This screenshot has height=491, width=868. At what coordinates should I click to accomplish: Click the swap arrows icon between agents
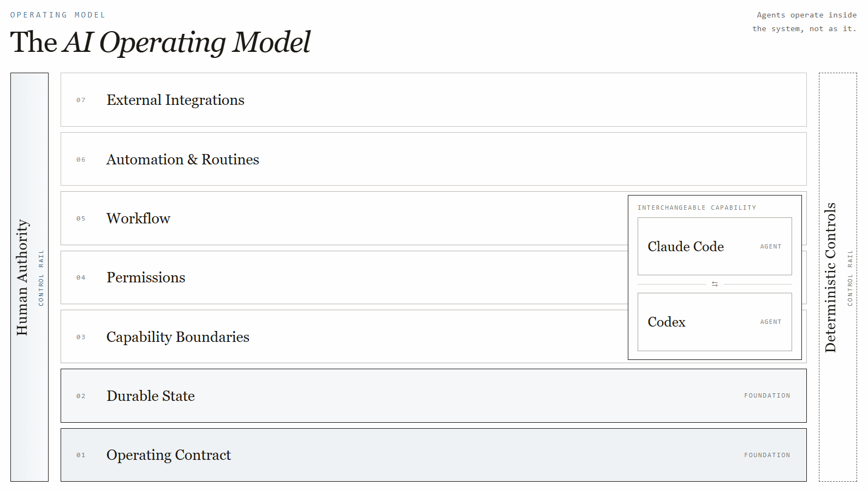click(x=715, y=284)
